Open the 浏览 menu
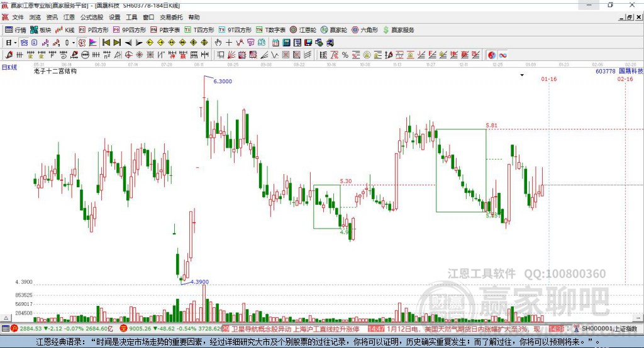The width and height of the screenshot is (644, 348). (35, 17)
